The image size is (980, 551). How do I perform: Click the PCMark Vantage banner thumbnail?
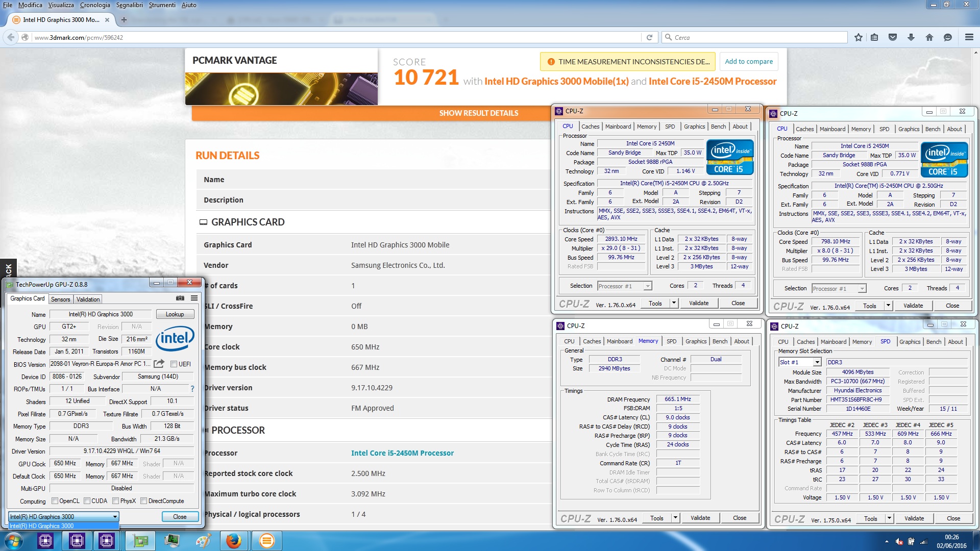(x=281, y=89)
